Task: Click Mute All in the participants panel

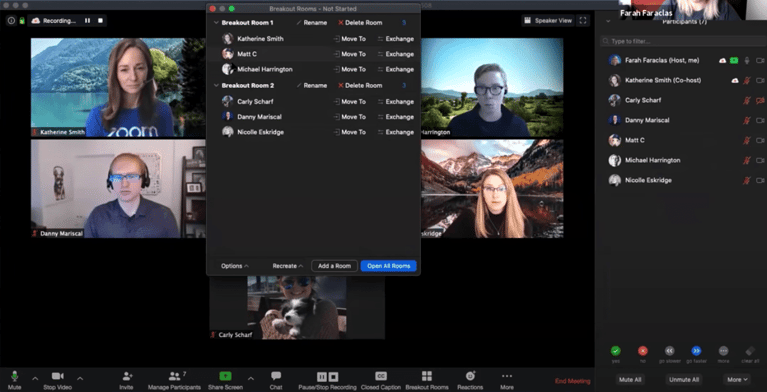Action: point(630,379)
